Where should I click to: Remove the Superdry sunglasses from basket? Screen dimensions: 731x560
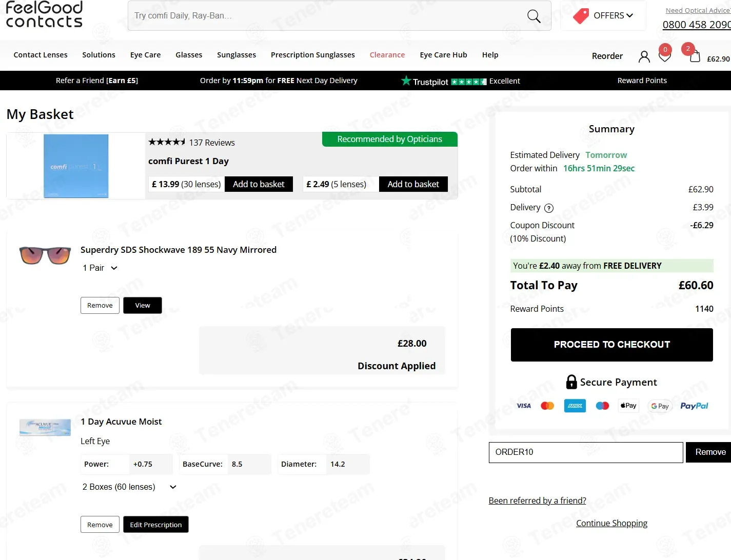100,305
